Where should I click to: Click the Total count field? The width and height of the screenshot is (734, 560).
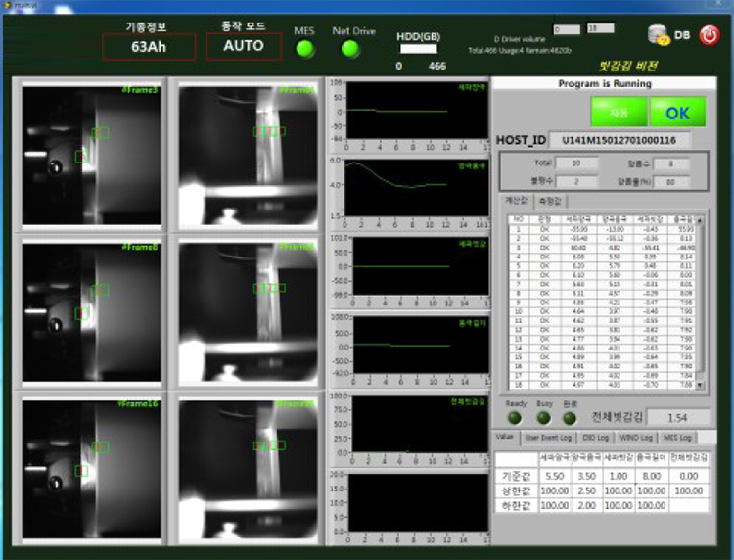coord(576,163)
